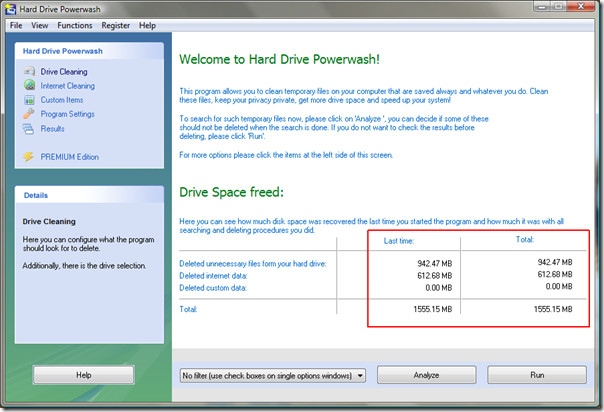Viewport: 604px width, 412px height.
Task: Click the Drive Cleaning heading in Details
Action: click(x=49, y=221)
